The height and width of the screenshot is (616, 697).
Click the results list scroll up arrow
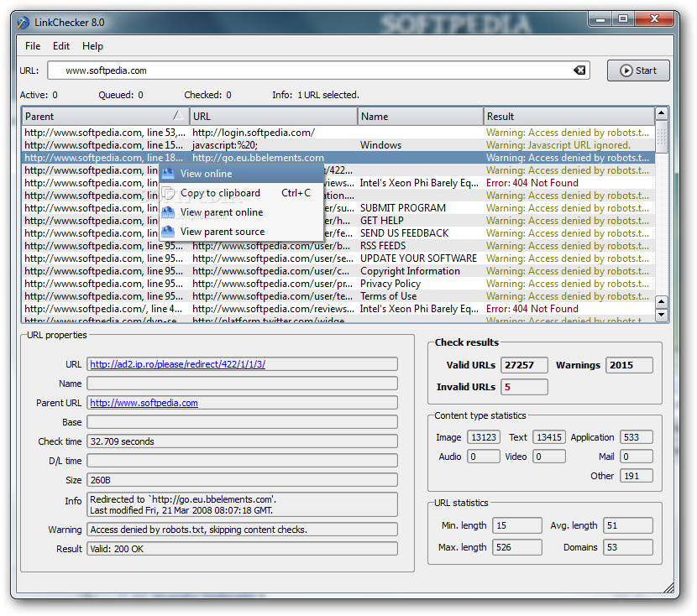662,113
